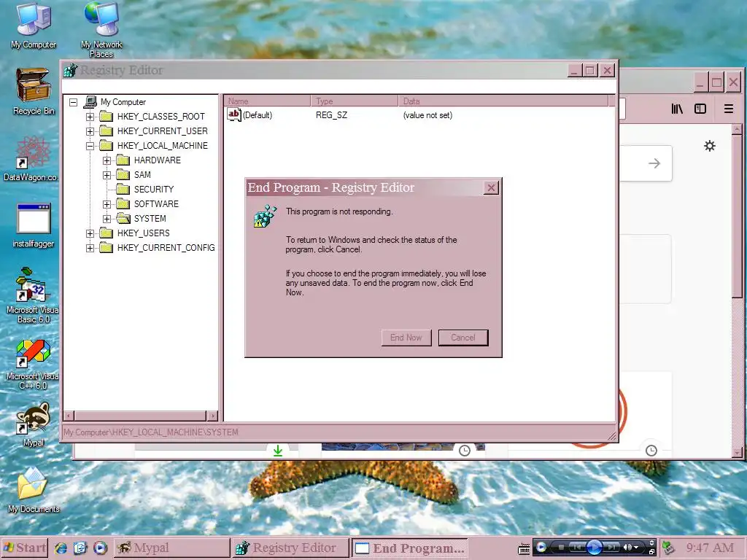
Task: Sort by the Type column header
Action: 355,101
